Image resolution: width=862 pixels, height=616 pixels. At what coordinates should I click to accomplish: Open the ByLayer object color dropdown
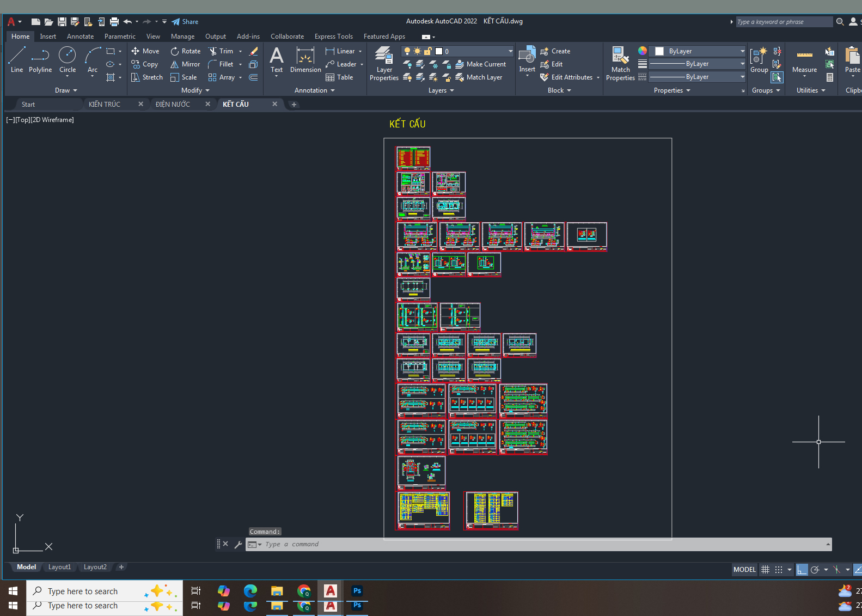(x=742, y=51)
